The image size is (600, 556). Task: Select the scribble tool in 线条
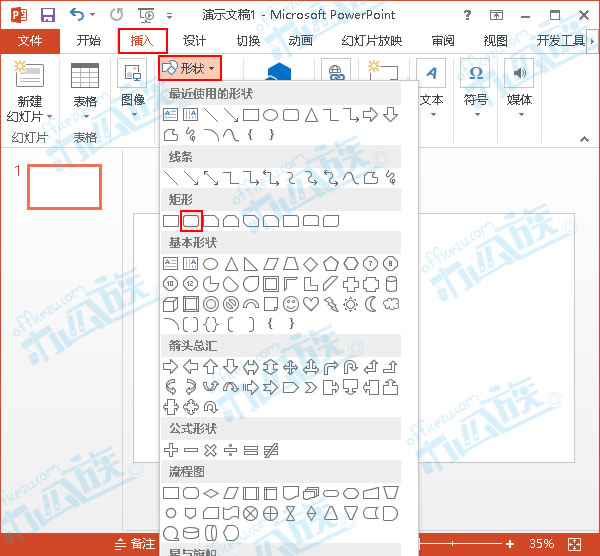coord(391,178)
